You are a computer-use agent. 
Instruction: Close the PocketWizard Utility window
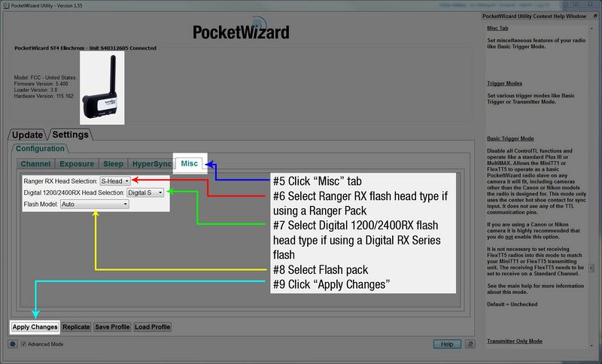point(591,5)
